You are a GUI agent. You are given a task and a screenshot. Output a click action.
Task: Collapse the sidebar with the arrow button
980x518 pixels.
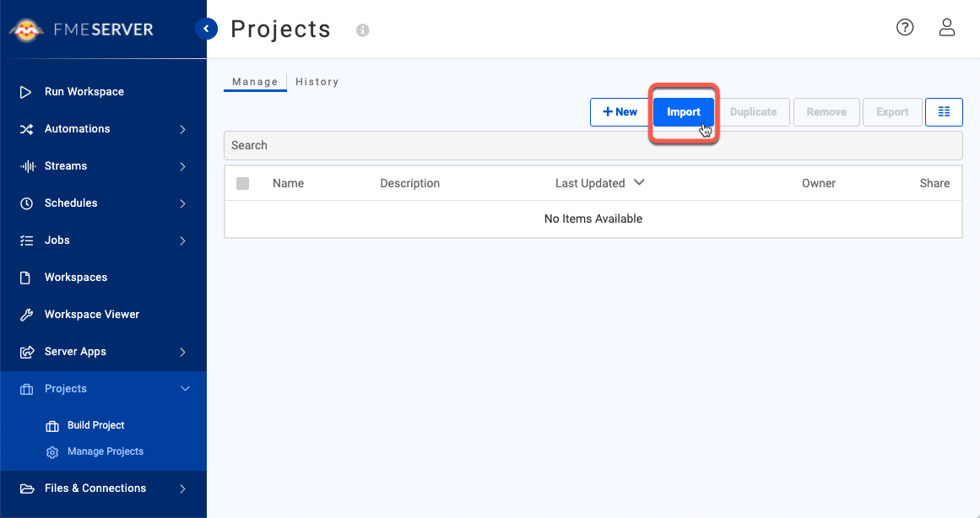click(x=206, y=30)
